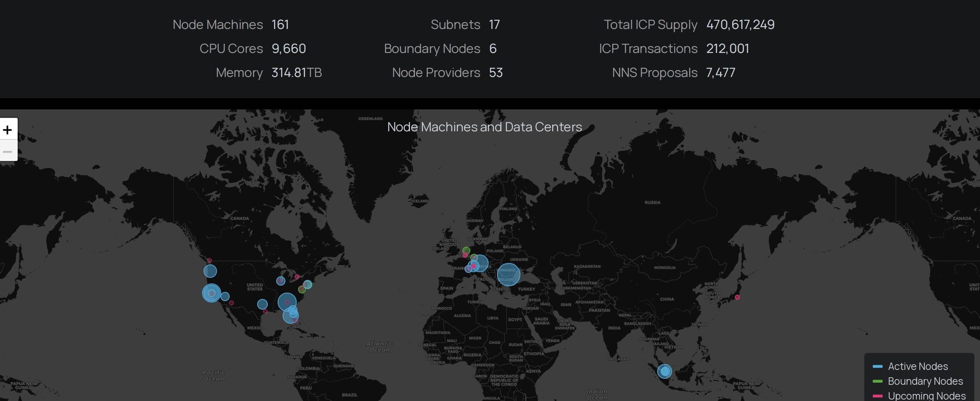Click Upcoming Nodes pink legend swatch
980x401 pixels.
[877, 396]
